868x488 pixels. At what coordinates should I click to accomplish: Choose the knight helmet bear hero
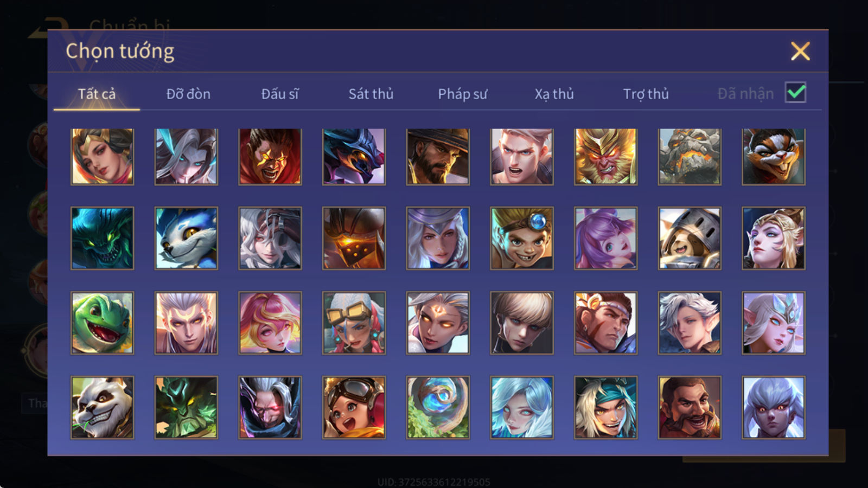(690, 239)
